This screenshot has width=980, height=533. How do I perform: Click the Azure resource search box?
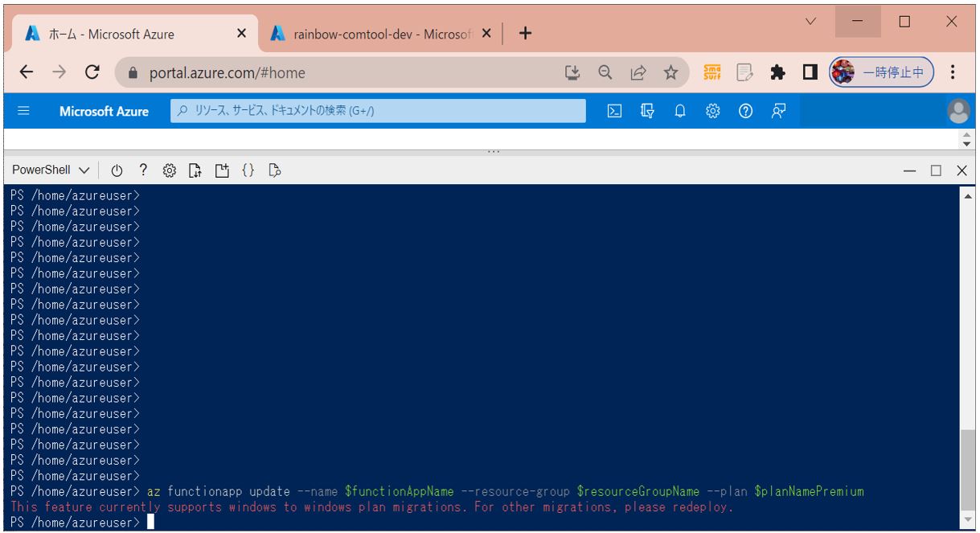coord(378,112)
